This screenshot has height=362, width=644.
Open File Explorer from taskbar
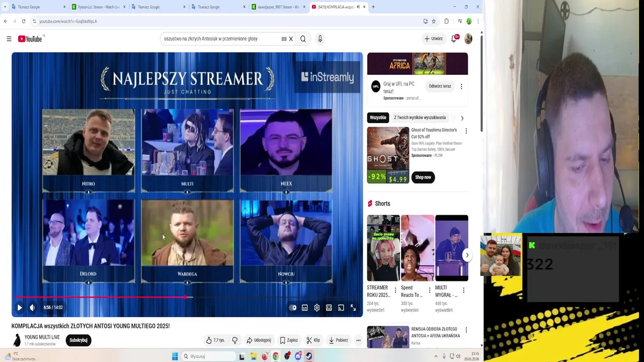(x=254, y=356)
